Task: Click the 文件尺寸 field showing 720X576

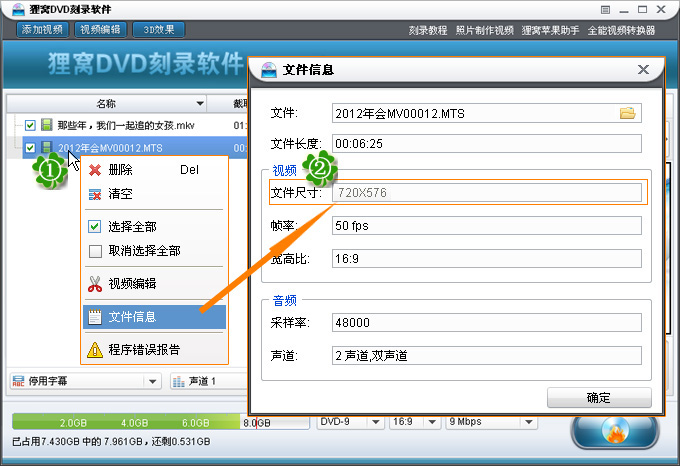Action: click(487, 192)
